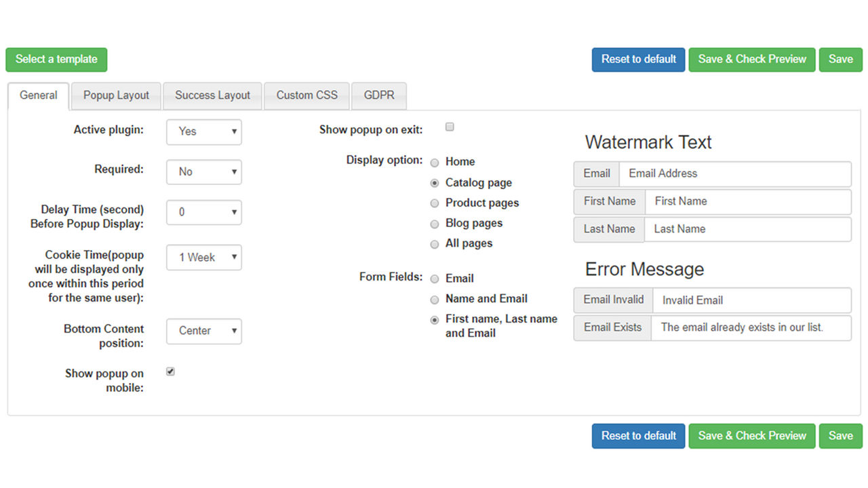868x488 pixels.
Task: Click the First Name watermark text field
Action: [x=748, y=201]
